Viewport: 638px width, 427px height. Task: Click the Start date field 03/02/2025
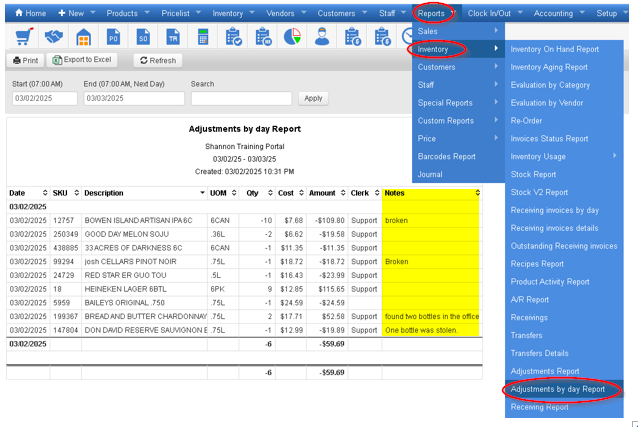(45, 99)
